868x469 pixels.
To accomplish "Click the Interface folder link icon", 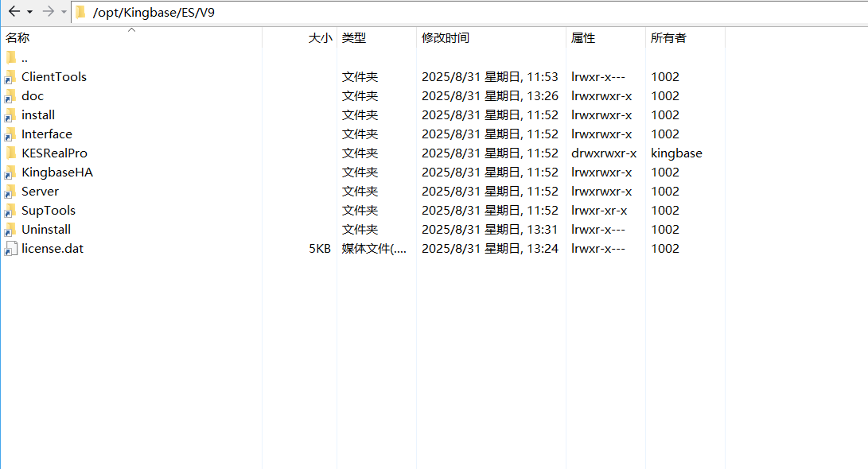I will pos(10,134).
